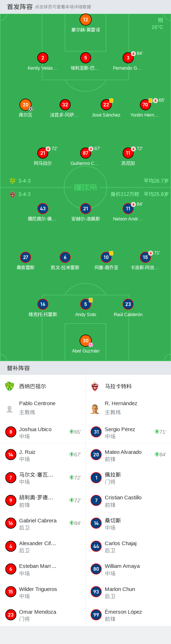Open substitute 8 Joshua Ubico details
Screen dimensions: 171x644
(42, 432)
